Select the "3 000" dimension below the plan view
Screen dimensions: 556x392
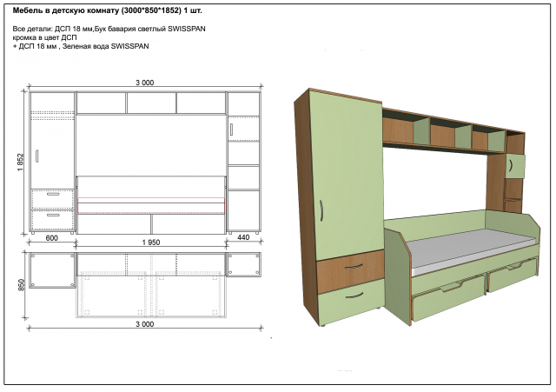click(145, 324)
